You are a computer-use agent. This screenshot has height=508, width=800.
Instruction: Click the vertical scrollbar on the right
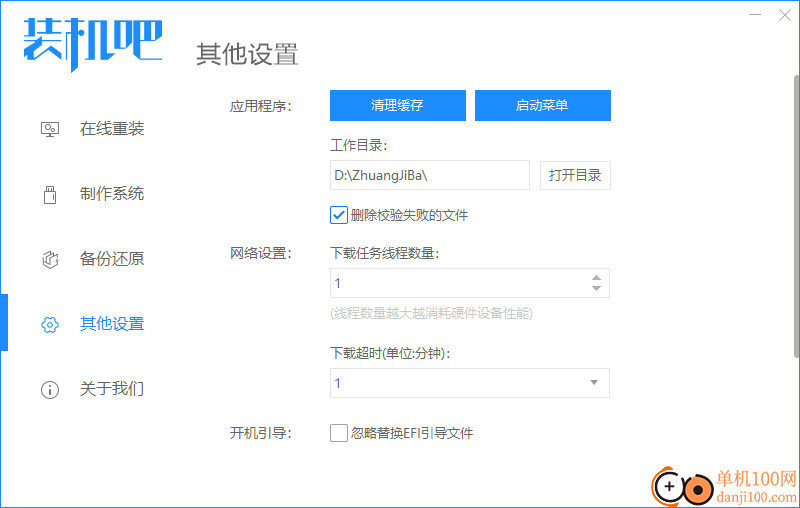796,217
